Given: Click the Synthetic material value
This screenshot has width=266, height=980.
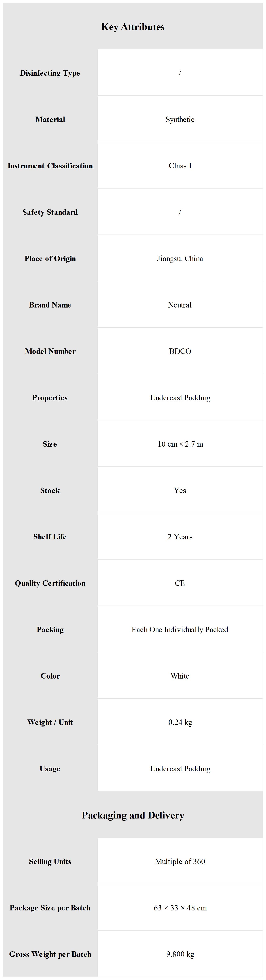Looking at the screenshot, I should tap(180, 119).
